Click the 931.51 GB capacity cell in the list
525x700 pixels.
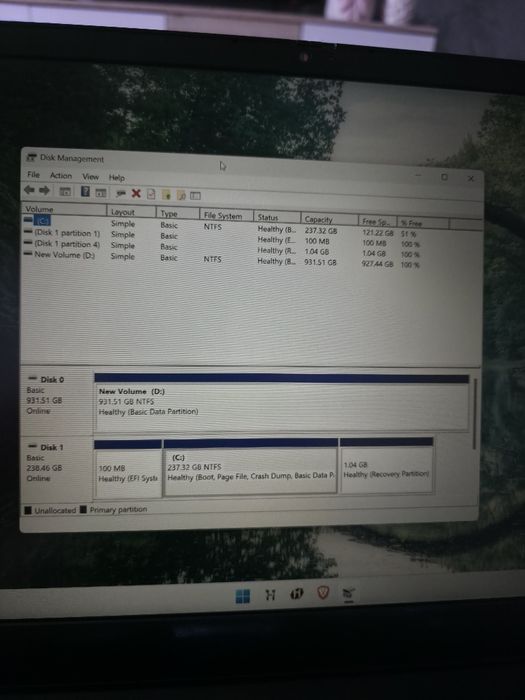tap(321, 262)
